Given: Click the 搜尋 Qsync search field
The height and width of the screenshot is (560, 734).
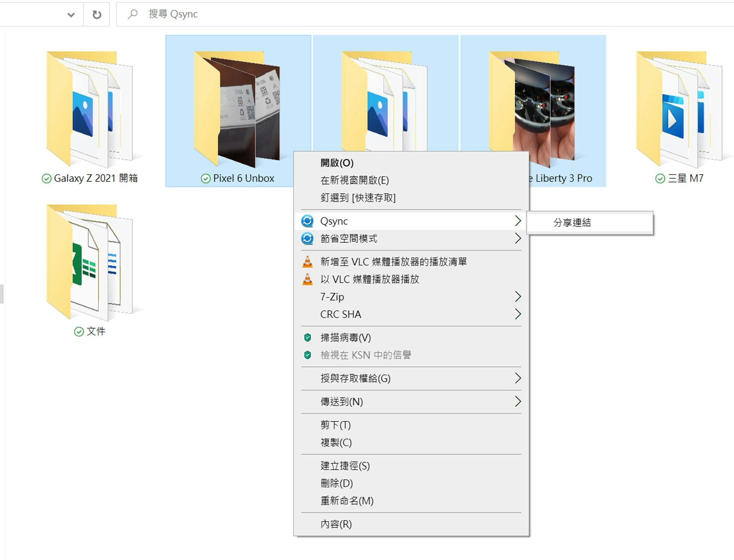Looking at the screenshot, I should tap(425, 14).
